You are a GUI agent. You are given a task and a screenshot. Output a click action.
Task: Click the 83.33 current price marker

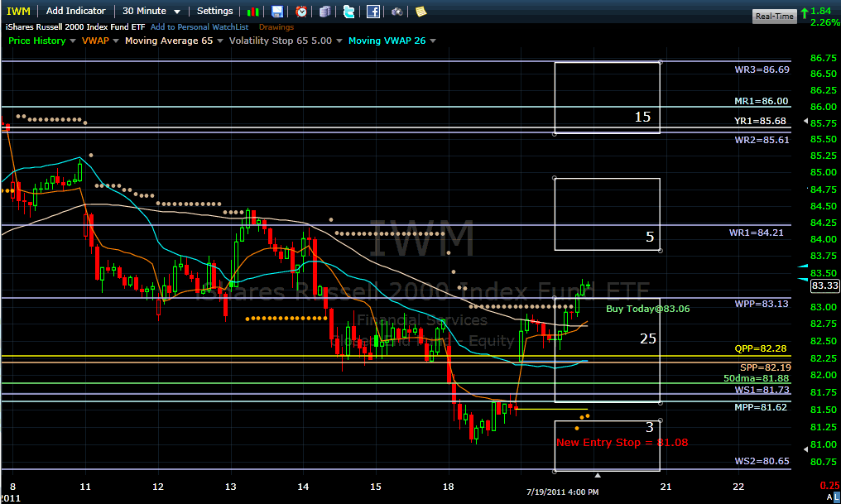824,286
